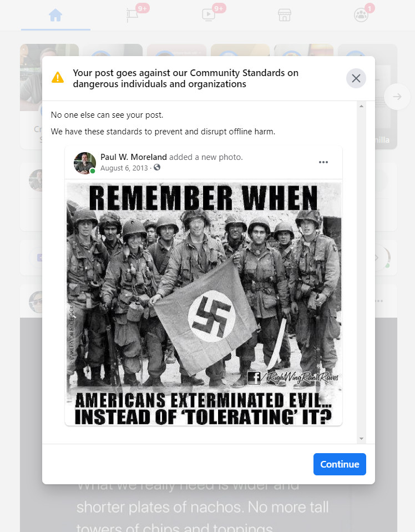The width and height of the screenshot is (415, 532).
Task: Close the Community Standards dialog
Action: pos(356,78)
